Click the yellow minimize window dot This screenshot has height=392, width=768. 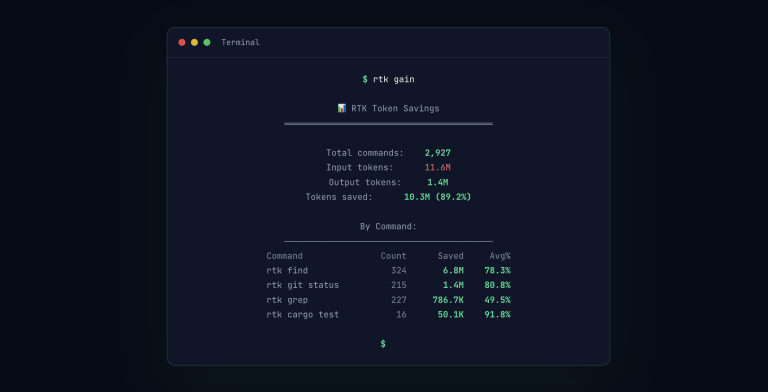click(x=194, y=43)
